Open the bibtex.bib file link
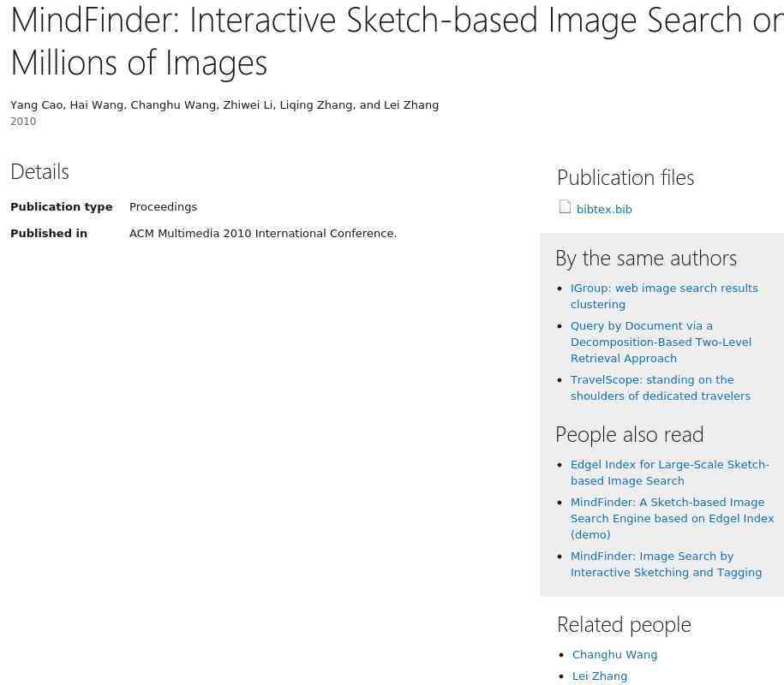This screenshot has width=784, height=685. coord(604,209)
